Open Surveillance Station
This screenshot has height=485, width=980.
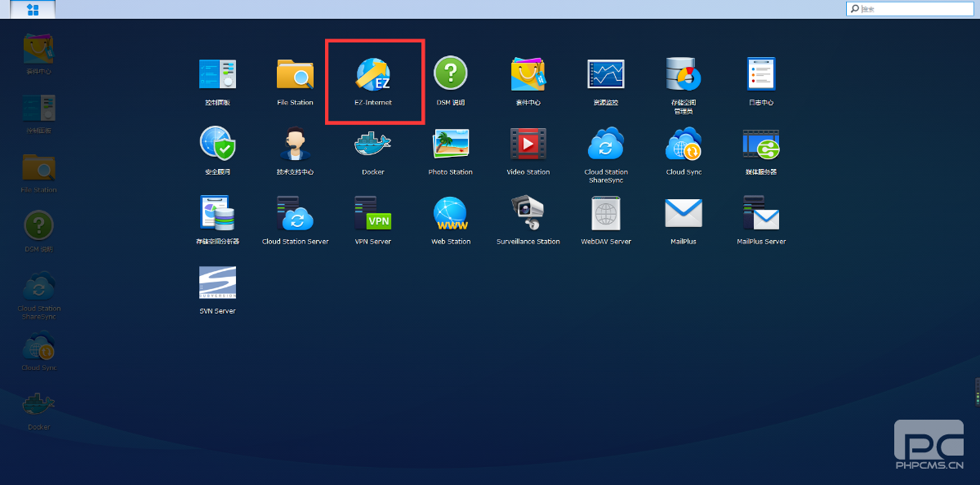[528, 213]
